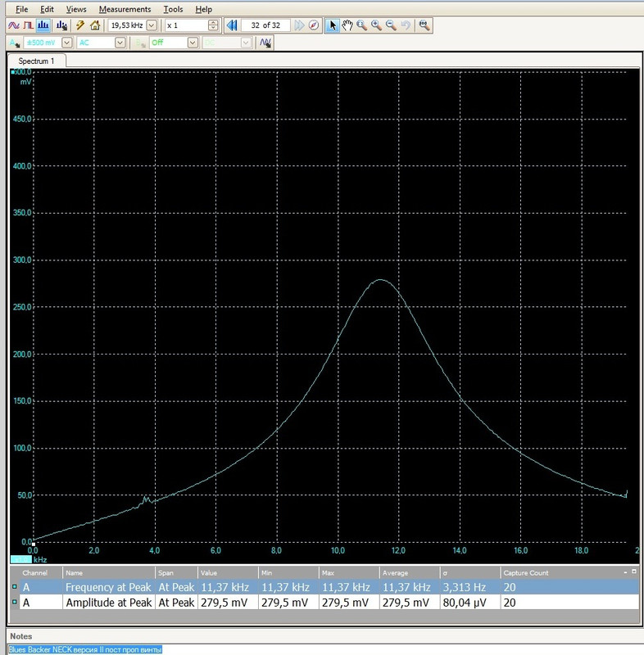Click the zoom in magnifier
This screenshot has width=644, height=655.
point(376,25)
